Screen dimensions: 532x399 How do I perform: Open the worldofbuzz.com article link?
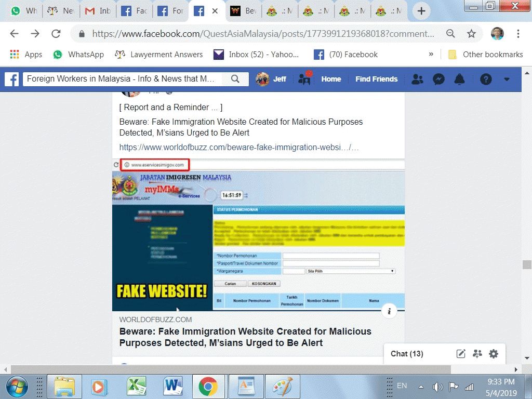click(x=239, y=148)
